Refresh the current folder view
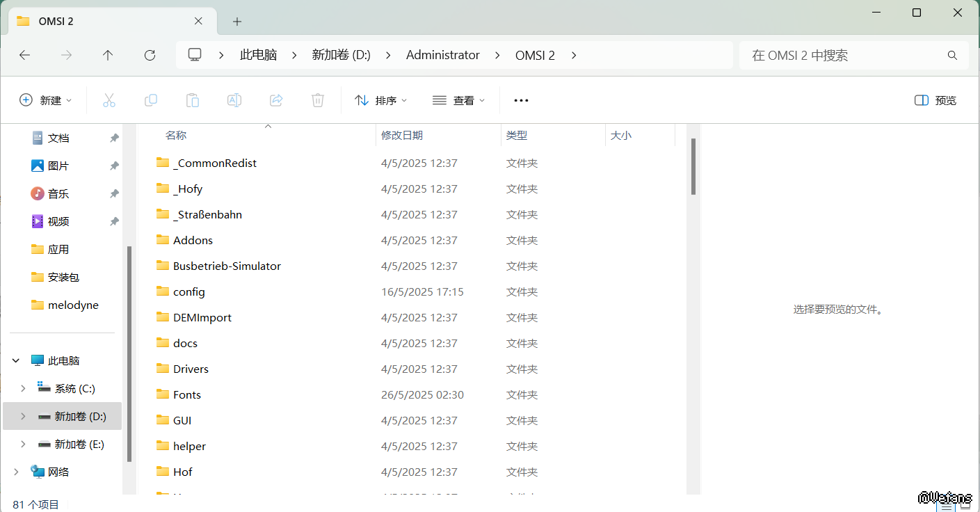This screenshot has height=512, width=980. (150, 55)
